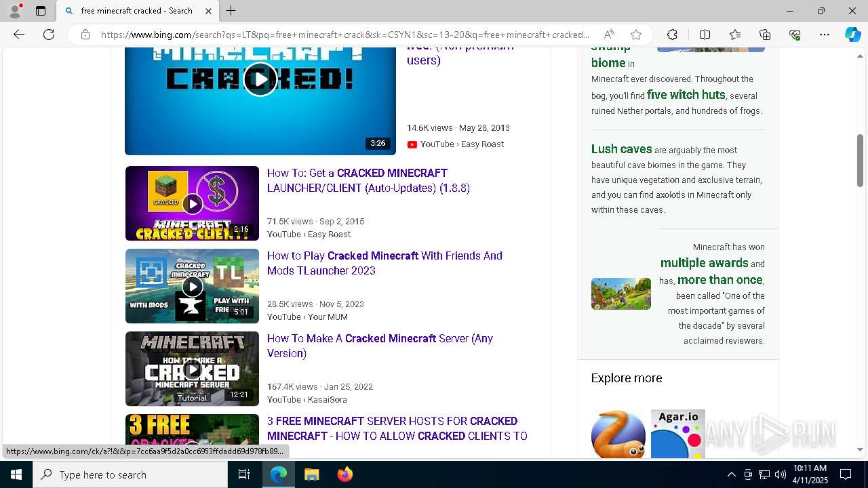Play the Cracked Server 12:21 video

tap(192, 369)
